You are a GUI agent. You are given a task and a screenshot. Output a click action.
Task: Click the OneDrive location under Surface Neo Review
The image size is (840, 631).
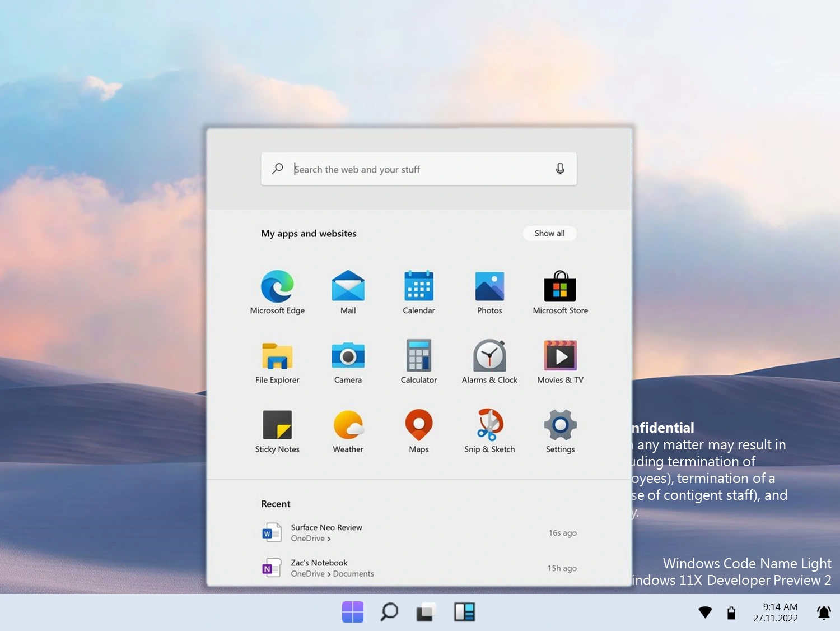[x=311, y=539]
